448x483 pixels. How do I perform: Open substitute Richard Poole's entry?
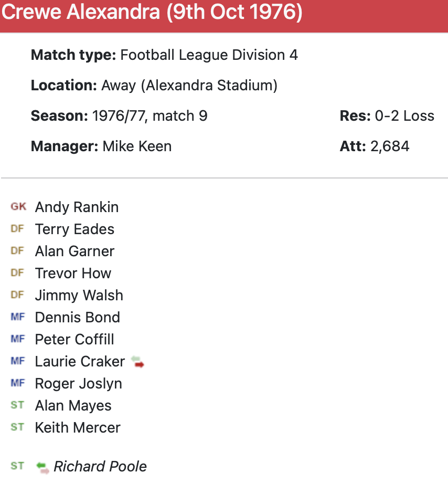[x=100, y=466]
